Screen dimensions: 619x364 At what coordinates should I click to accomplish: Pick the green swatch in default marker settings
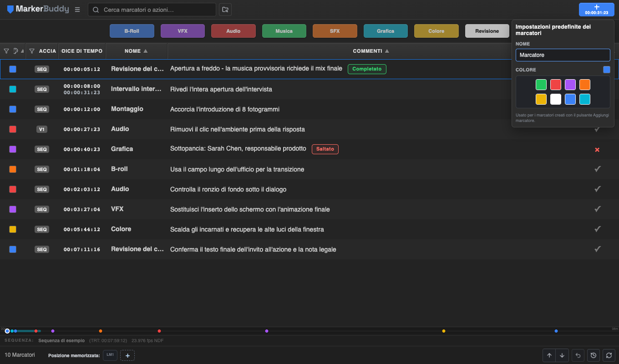541,85
